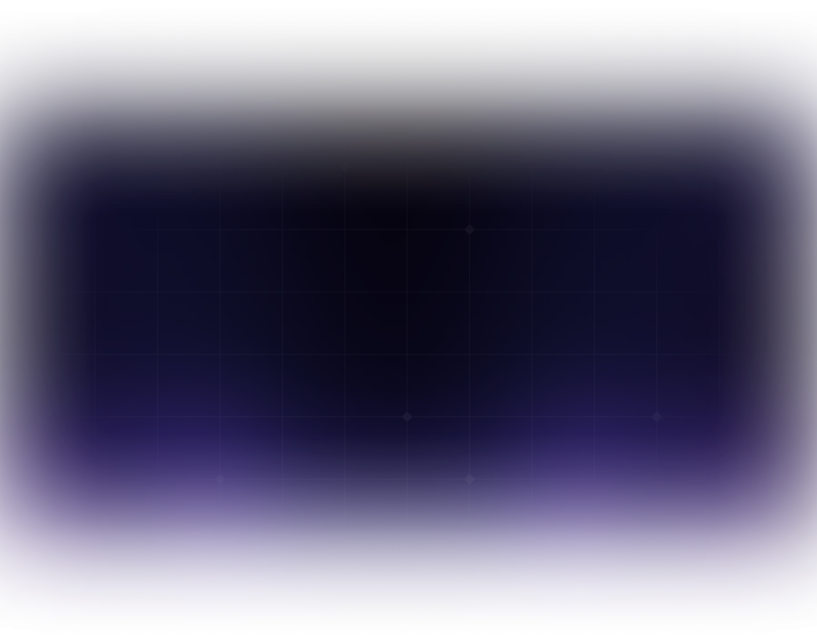
Task: Click bottom-row diamond marker on the right
Action: pyautogui.click(x=469, y=479)
